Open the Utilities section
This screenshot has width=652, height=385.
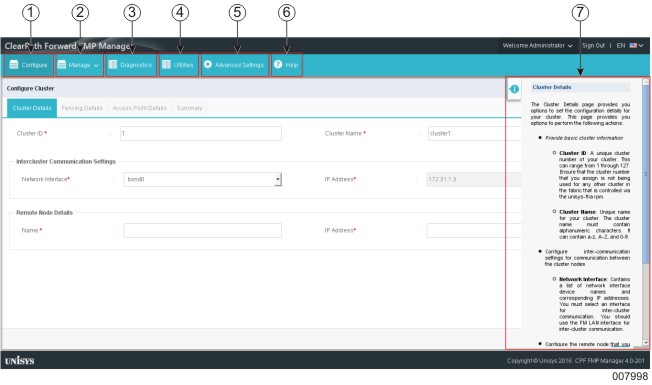(178, 65)
